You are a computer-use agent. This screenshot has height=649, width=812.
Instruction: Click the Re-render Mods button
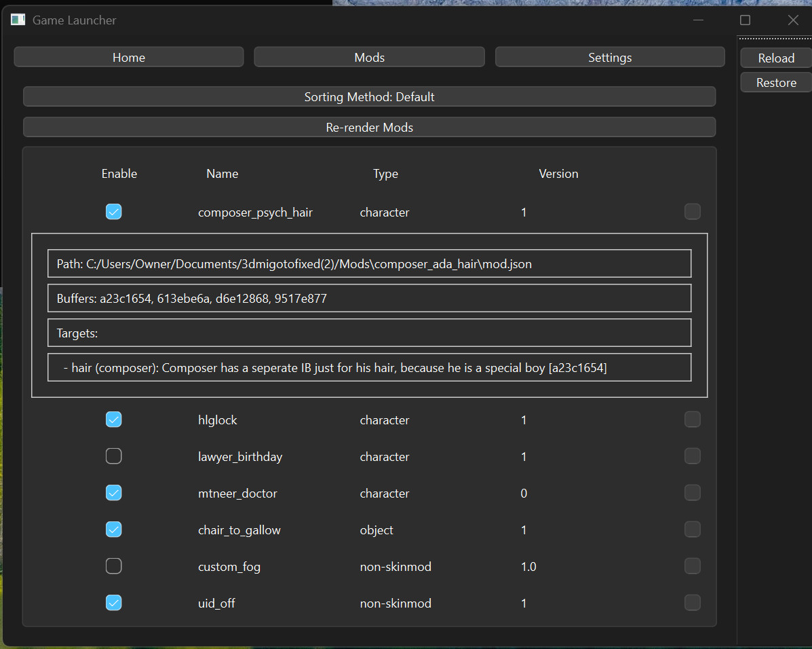[x=369, y=127]
